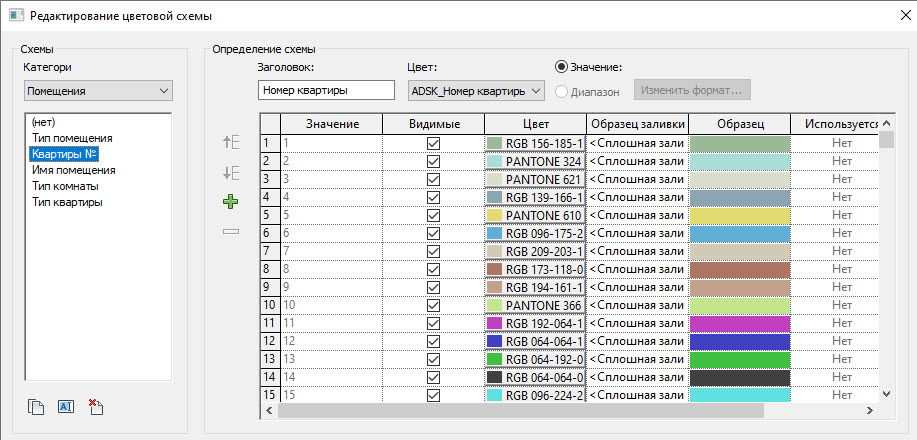The width and height of the screenshot is (917, 440).
Task: Select row header number 7
Action: click(x=270, y=251)
